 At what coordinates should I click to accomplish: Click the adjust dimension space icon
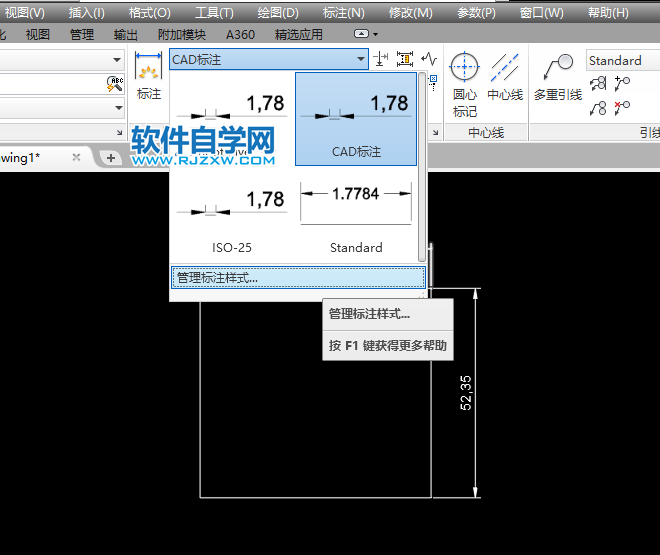pyautogui.click(x=405, y=59)
